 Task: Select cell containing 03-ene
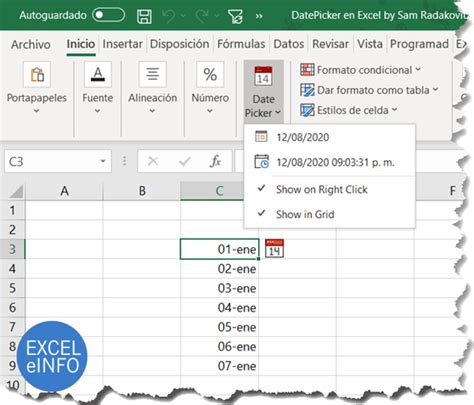(x=220, y=288)
